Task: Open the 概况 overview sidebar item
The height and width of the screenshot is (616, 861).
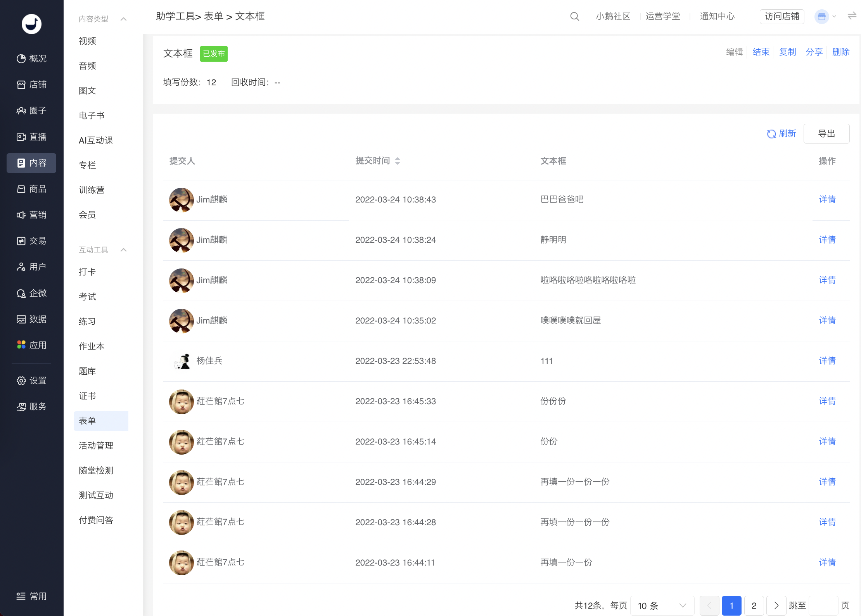Action: coord(31,59)
